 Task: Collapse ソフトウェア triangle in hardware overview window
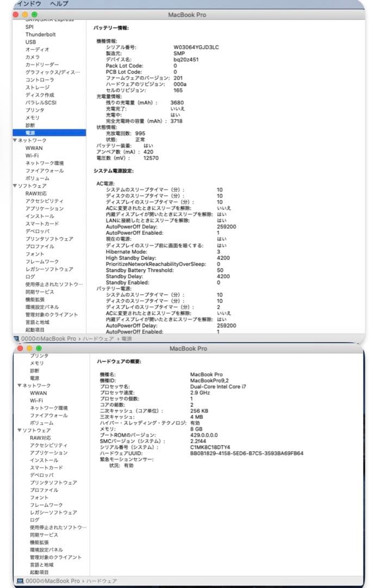point(20,430)
